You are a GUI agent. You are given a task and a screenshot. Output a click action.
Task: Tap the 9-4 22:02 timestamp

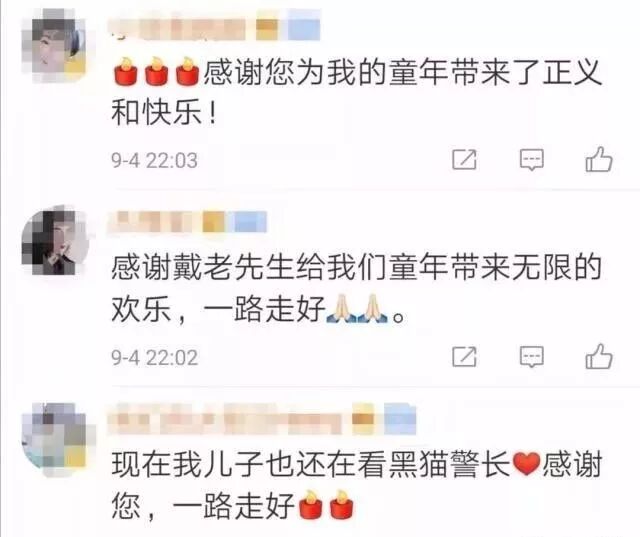pyautogui.click(x=155, y=358)
